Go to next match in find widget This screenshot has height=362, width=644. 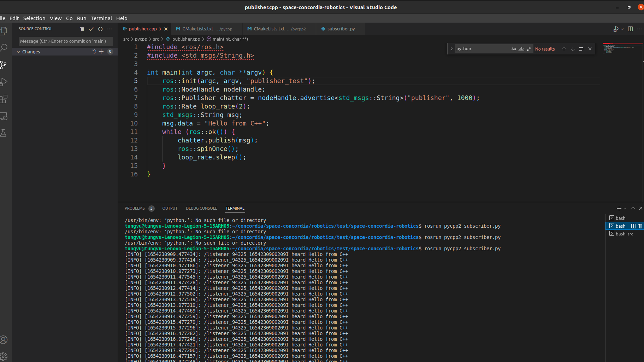point(573,49)
